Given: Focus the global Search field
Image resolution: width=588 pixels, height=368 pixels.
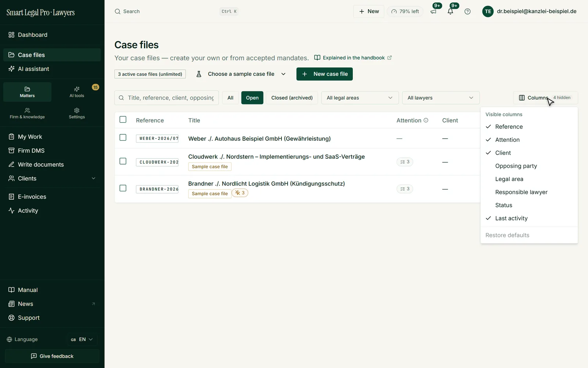Looking at the screenshot, I should pyautogui.click(x=176, y=11).
